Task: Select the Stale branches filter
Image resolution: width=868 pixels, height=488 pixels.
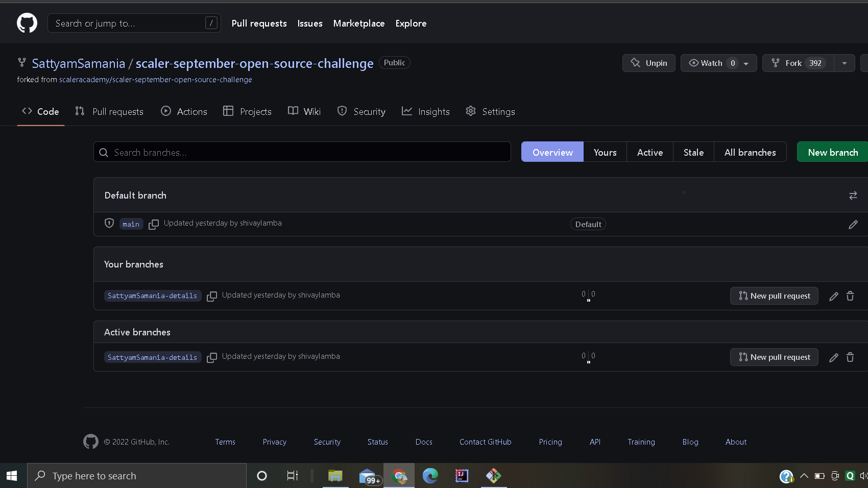Action: (x=693, y=152)
